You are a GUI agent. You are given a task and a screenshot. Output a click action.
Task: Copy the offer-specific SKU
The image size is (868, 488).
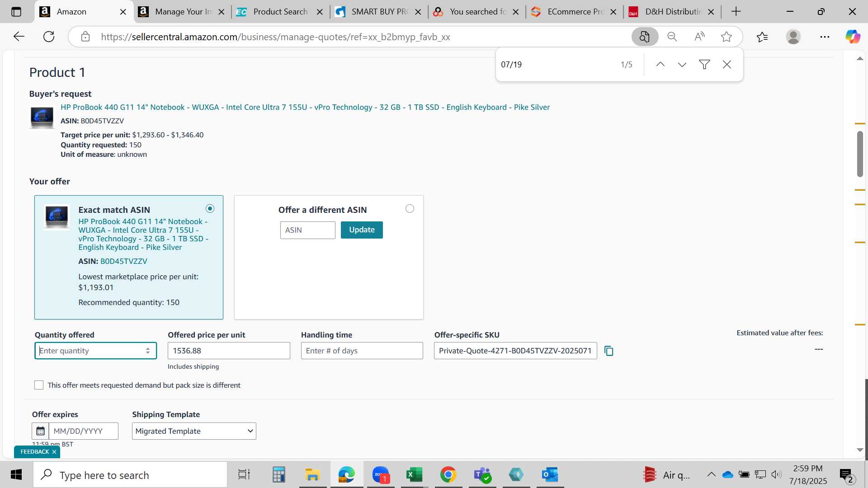click(609, 351)
